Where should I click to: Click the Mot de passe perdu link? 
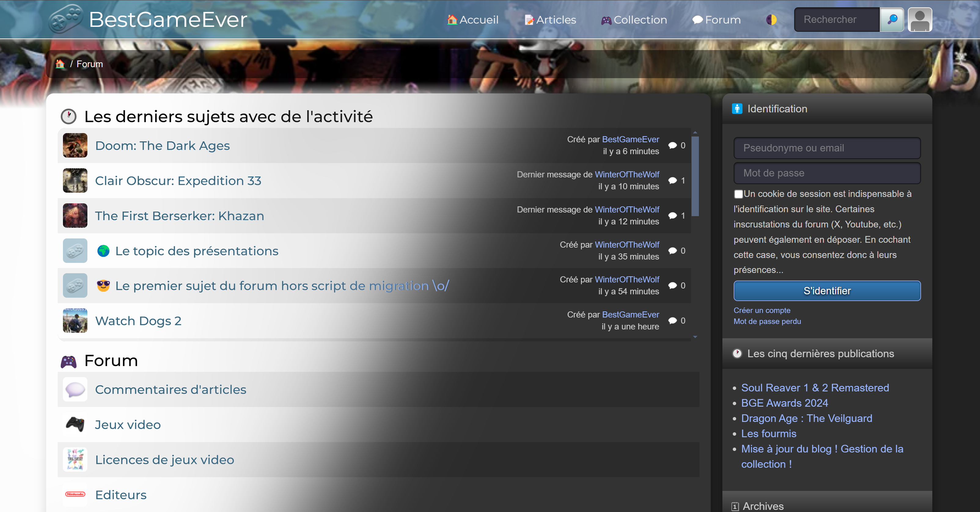coord(767,321)
